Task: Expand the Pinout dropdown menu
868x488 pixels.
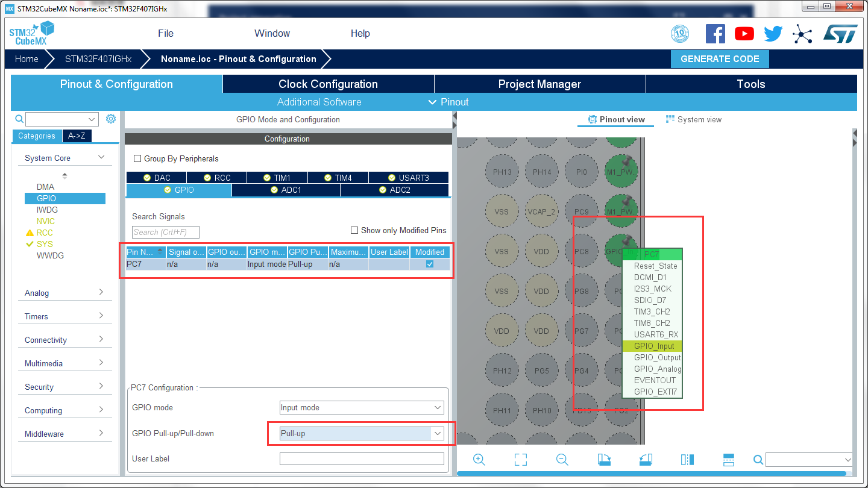Action: pos(448,102)
